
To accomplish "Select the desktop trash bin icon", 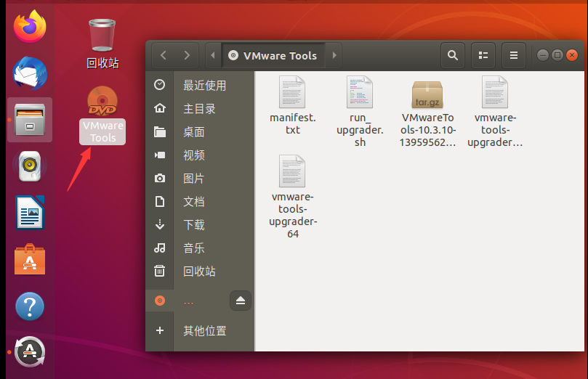I will [102, 44].
